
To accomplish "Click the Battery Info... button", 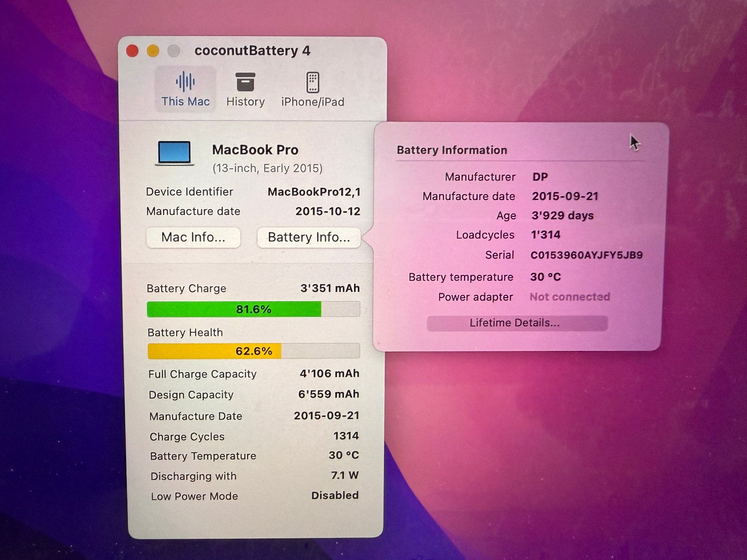I will 309,237.
